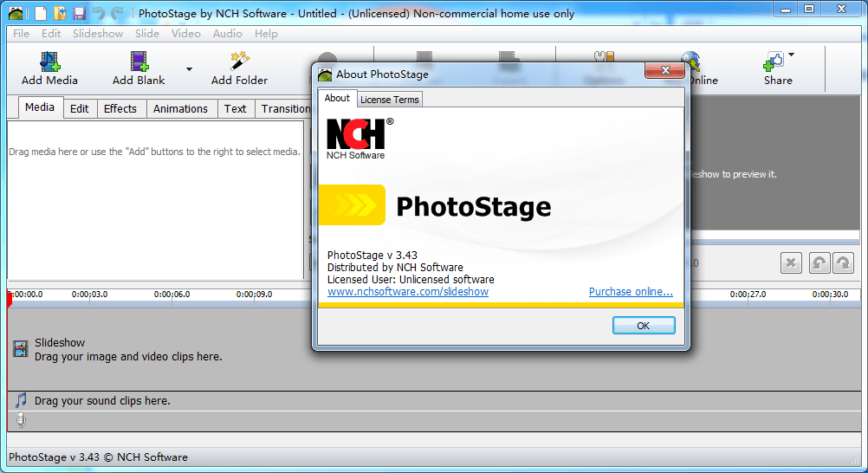
Task: Click 'Licensed User: Unlicensed software' text
Action: [x=411, y=280]
